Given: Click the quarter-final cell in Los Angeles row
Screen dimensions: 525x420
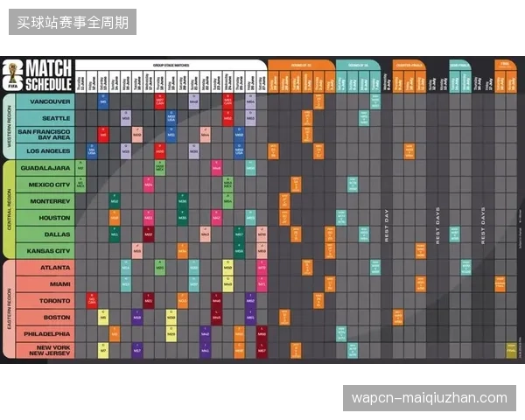Looking at the screenshot, I should pos(409,151).
